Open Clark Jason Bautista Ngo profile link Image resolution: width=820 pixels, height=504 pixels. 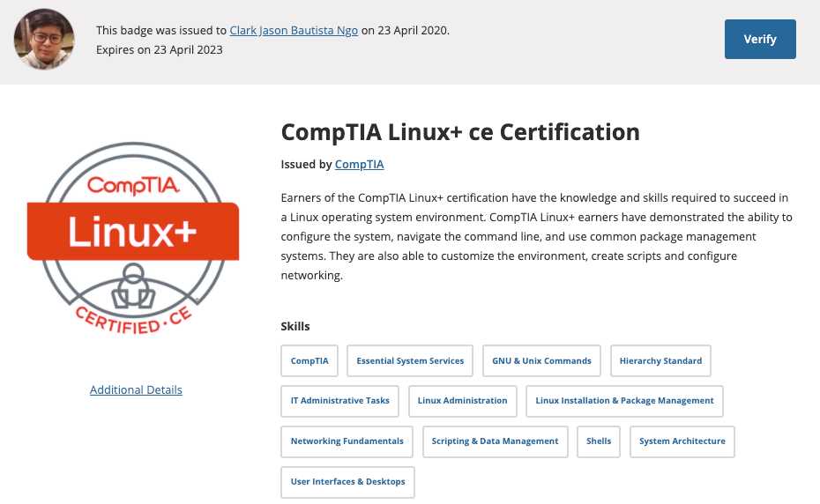(x=294, y=30)
